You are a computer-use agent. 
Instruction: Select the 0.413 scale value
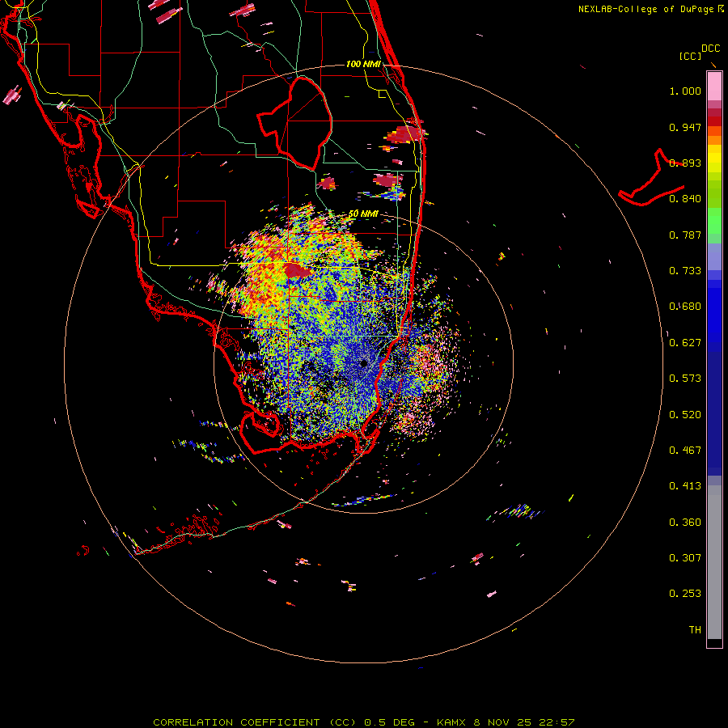click(x=685, y=486)
